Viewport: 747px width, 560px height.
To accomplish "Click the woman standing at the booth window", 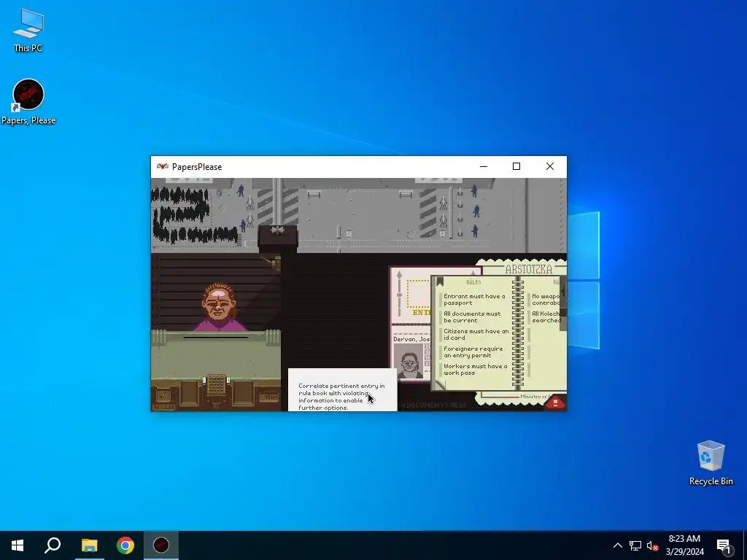I will pos(220,307).
